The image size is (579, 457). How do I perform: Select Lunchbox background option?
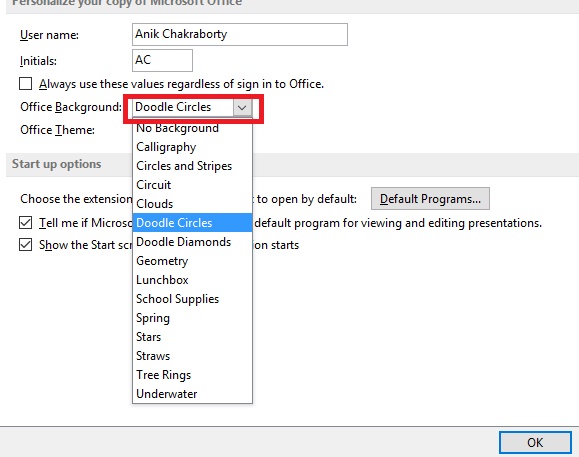point(192,280)
